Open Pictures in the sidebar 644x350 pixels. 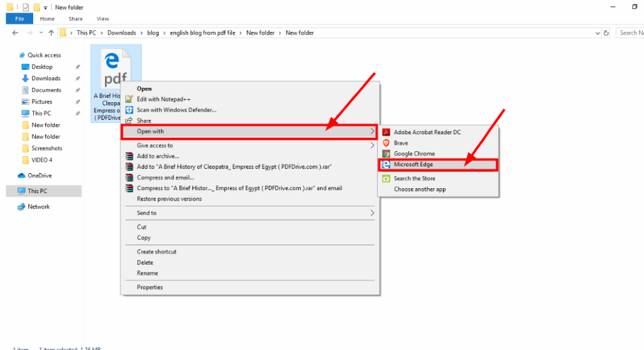pyautogui.click(x=41, y=102)
